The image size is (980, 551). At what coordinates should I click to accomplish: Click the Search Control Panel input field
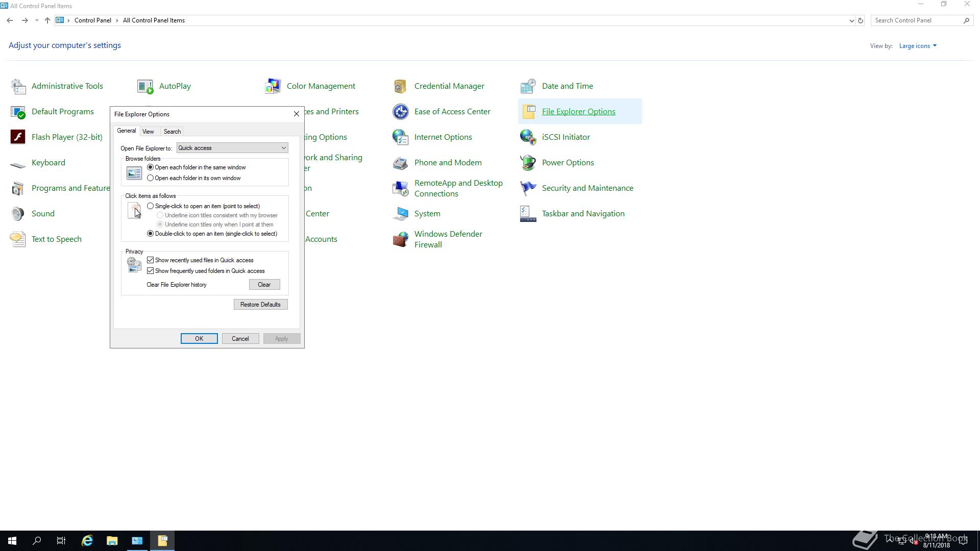(x=917, y=20)
